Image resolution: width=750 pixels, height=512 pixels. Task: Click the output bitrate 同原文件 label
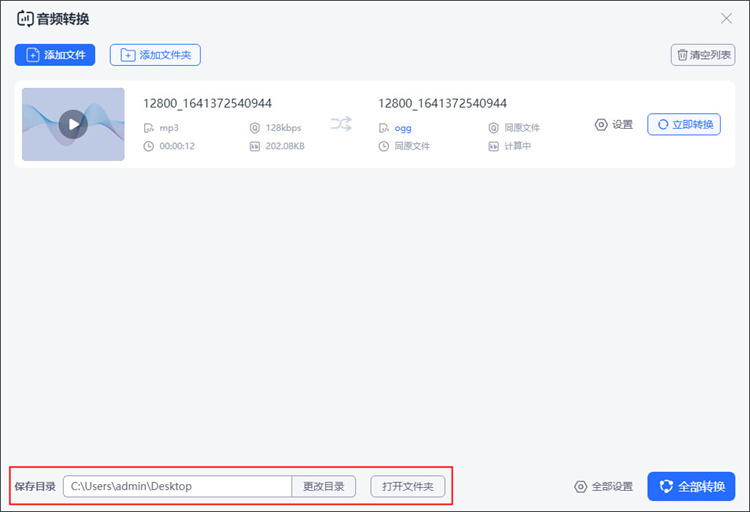(522, 128)
